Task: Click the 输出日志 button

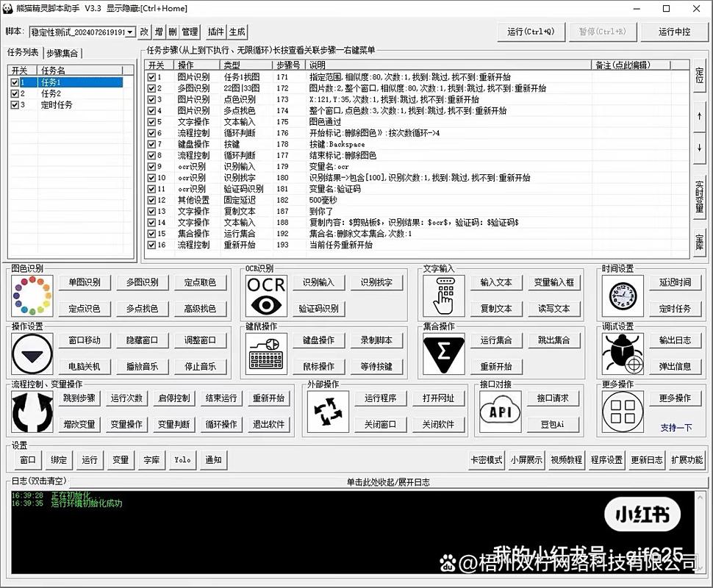Action: click(675, 340)
